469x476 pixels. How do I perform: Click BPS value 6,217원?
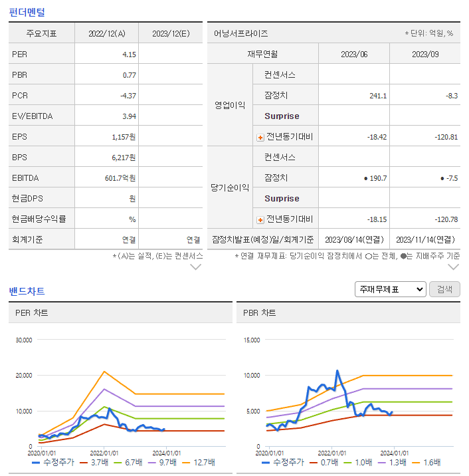pos(124,158)
